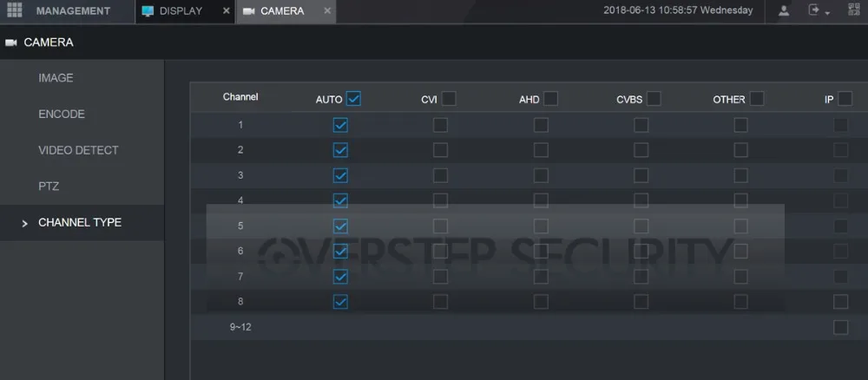
Task: Toggle the AUTO header checkbox
Action: click(353, 99)
